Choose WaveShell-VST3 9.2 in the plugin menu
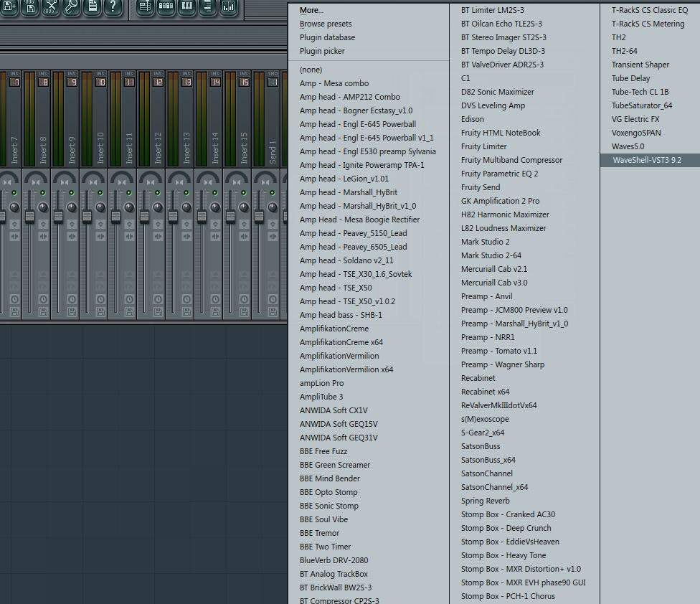Image resolution: width=700 pixels, height=604 pixels. tap(646, 160)
